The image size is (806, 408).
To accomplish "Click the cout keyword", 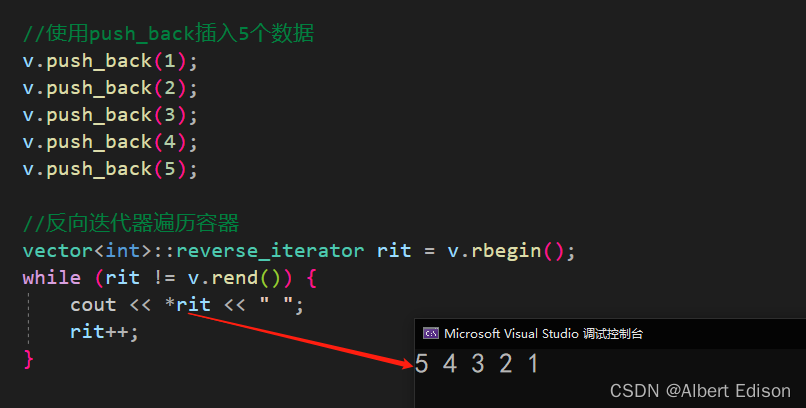I will pos(94,304).
